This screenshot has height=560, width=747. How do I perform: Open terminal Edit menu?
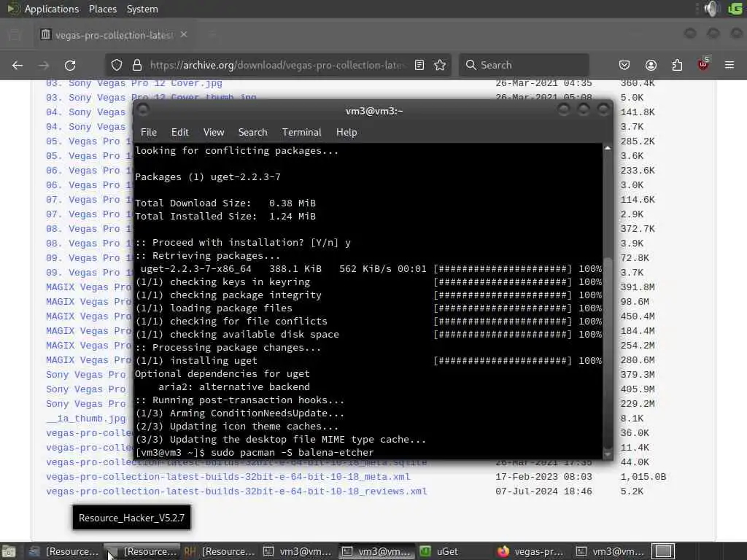coord(179,133)
